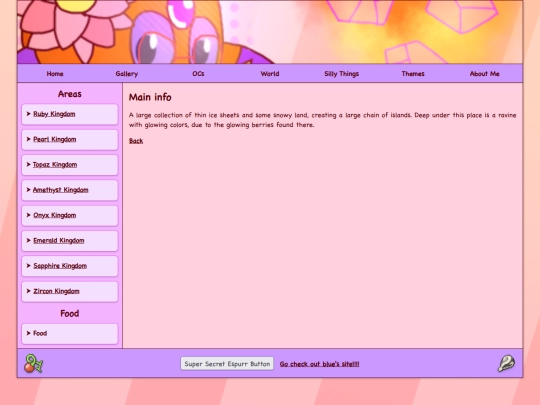Open the Home page
The width and height of the screenshot is (540, 405).
click(x=55, y=74)
